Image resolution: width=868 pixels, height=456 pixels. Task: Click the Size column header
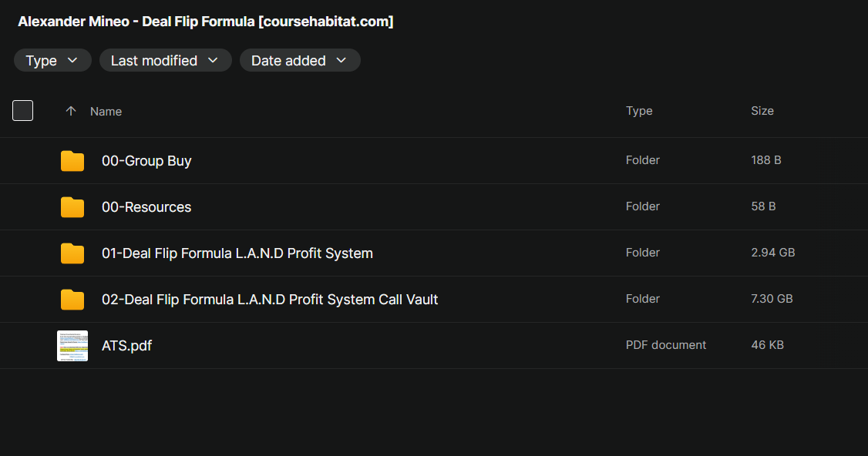[762, 111]
